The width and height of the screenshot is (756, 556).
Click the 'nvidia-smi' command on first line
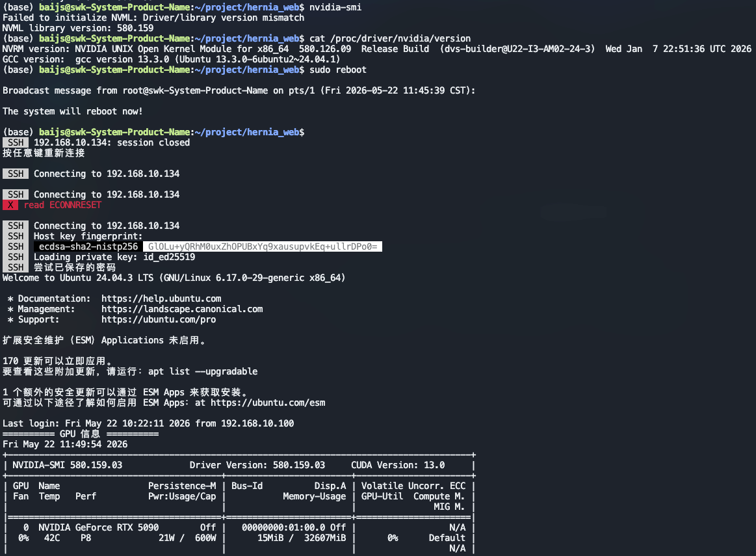point(335,7)
